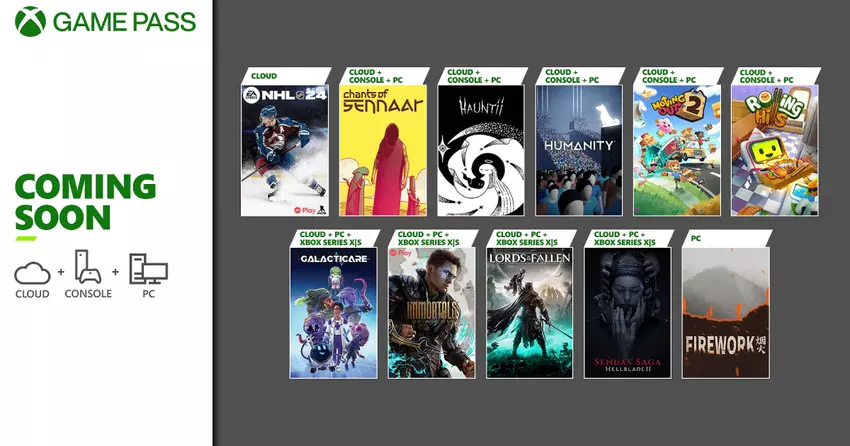Screen dimensions: 850x446
Task: Click the Xbox logo icon
Action: click(31, 22)
